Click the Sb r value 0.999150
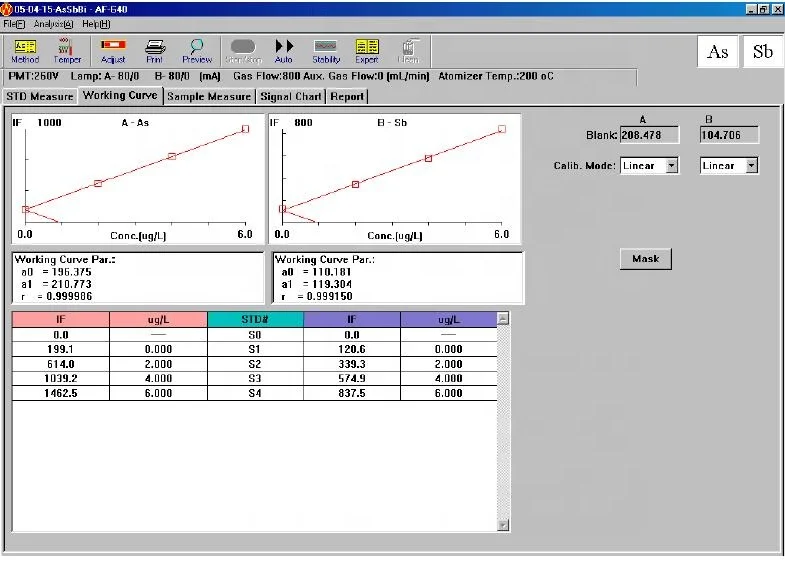Viewport: 785px width, 561px height. [x=329, y=296]
